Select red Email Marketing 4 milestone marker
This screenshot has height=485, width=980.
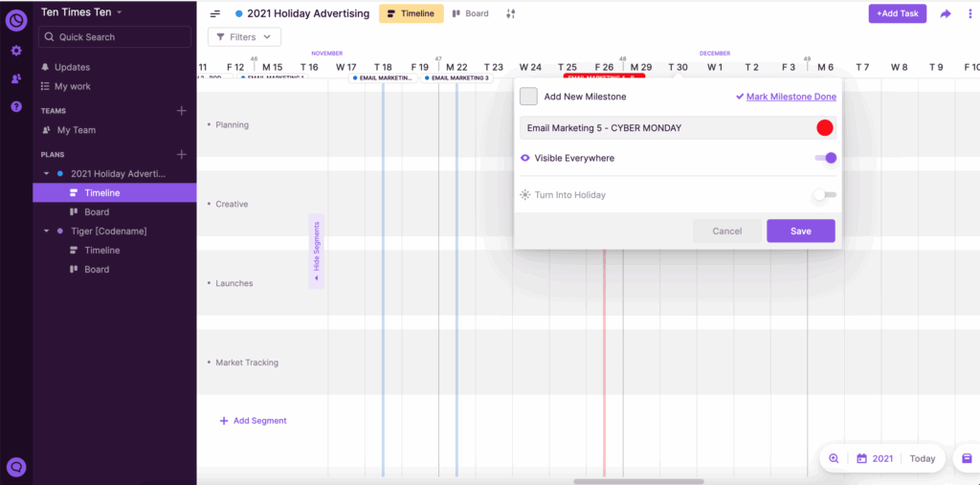pos(604,77)
